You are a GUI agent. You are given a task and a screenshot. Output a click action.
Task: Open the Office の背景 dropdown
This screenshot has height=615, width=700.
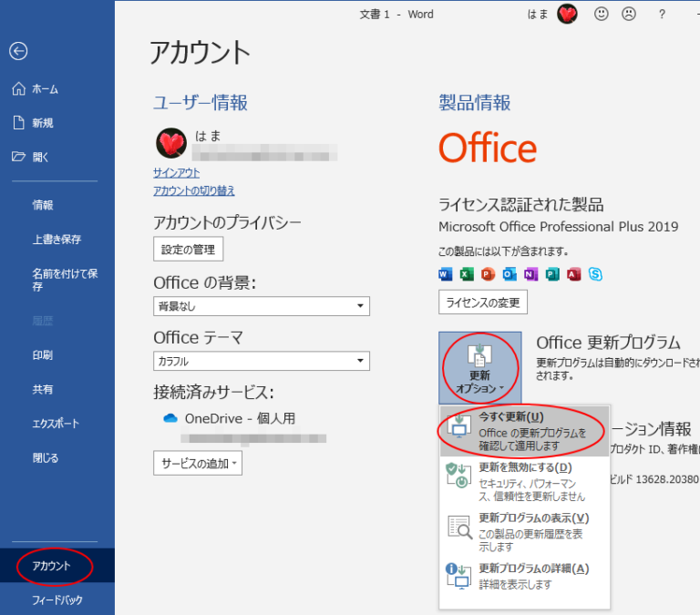coord(262,306)
